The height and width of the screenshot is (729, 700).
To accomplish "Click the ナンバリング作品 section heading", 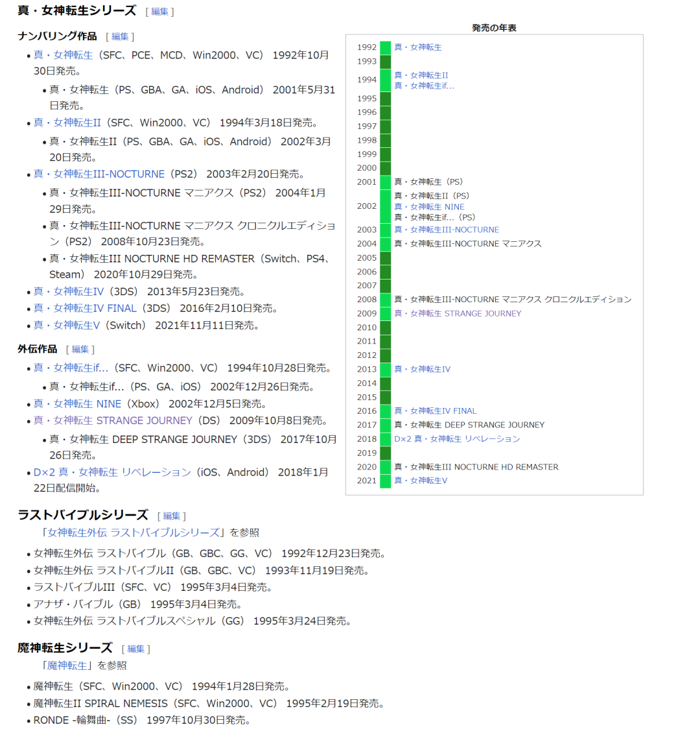I will pyautogui.click(x=57, y=36).
